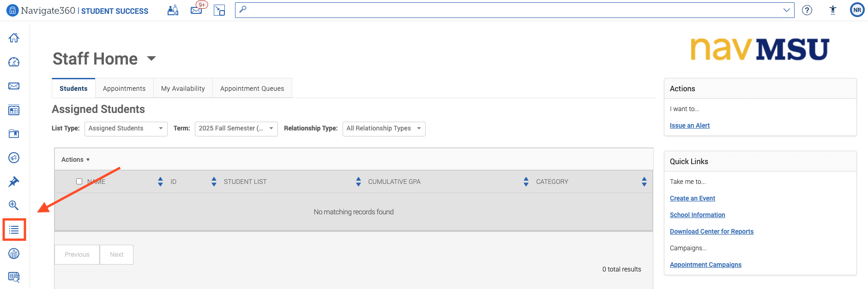The height and width of the screenshot is (289, 868).
Task: Open the folder bookmark icon in sidebar
Action: 14,134
